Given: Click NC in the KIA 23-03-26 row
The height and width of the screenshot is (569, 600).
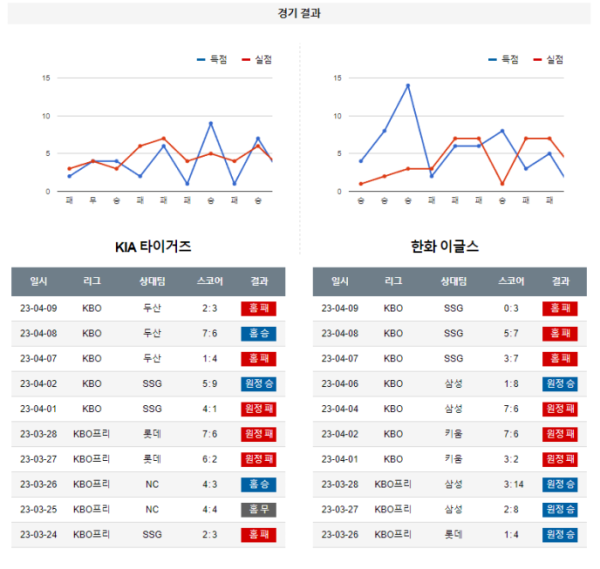Looking at the screenshot, I should pyautogui.click(x=152, y=484).
